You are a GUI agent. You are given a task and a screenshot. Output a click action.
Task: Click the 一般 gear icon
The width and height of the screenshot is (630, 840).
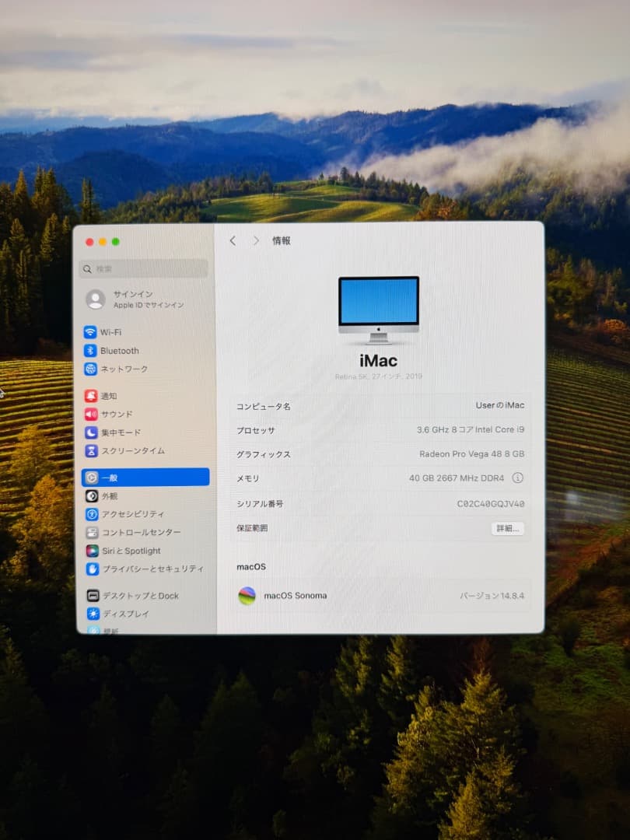point(92,478)
